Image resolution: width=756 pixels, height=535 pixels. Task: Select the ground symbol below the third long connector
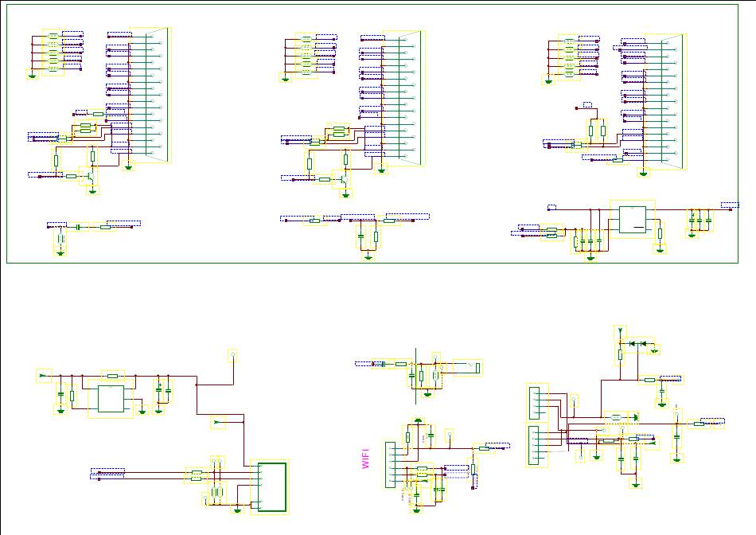643,174
